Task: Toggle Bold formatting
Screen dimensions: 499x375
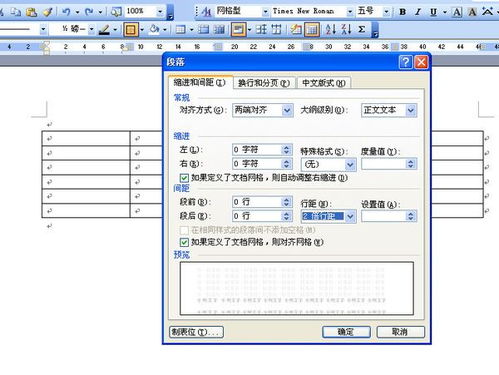Action: [x=402, y=12]
